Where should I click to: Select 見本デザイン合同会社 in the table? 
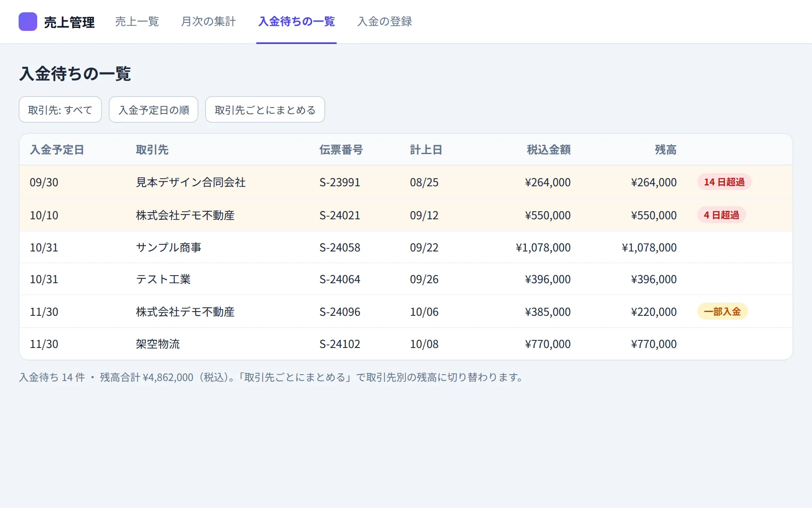click(x=191, y=182)
